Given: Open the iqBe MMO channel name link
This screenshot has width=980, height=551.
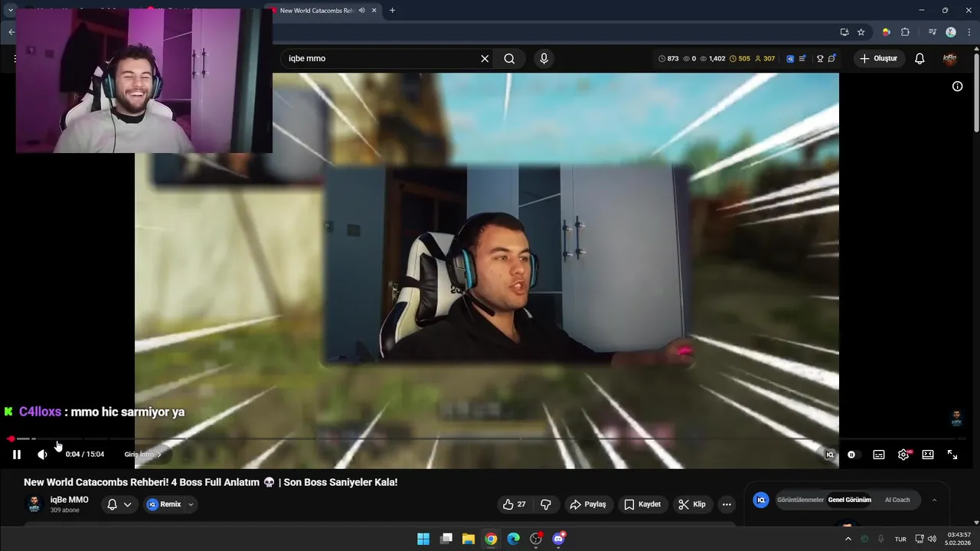Looking at the screenshot, I should (69, 500).
